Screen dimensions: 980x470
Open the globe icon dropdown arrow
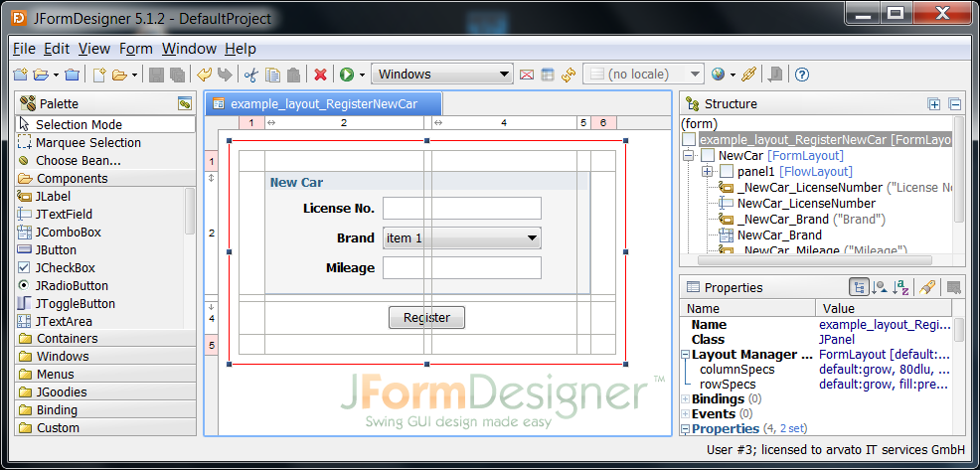734,75
